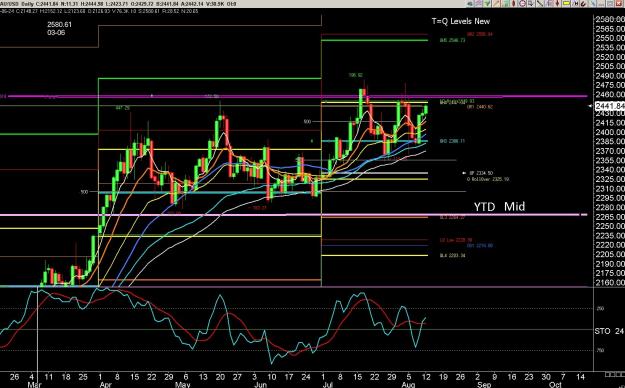Select the orange diagonal pencil tool icon
The image size is (625, 388).
[496, 4]
